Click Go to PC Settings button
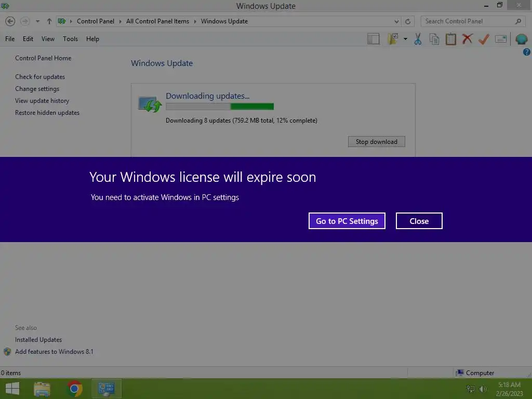 click(347, 221)
